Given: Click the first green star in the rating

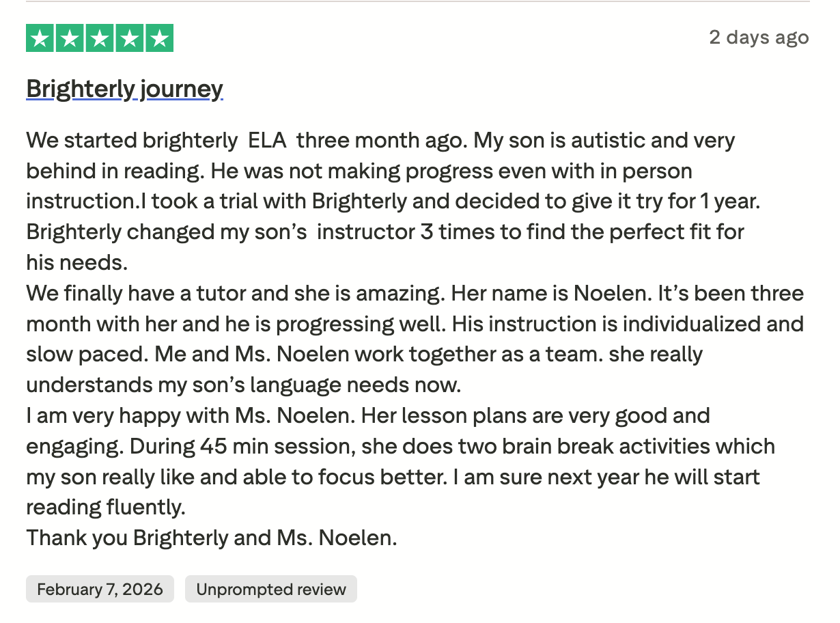Looking at the screenshot, I should pos(40,38).
